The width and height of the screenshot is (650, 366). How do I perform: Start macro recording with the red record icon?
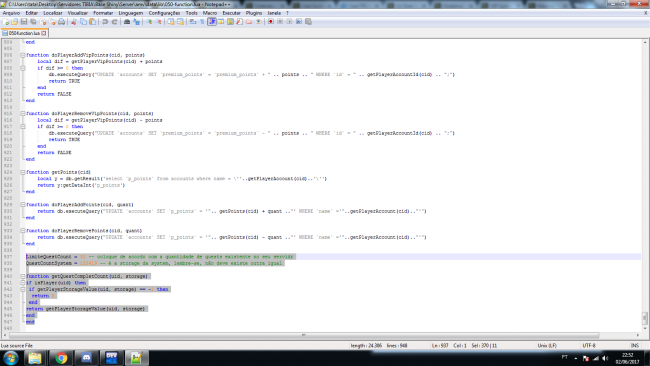270,22
